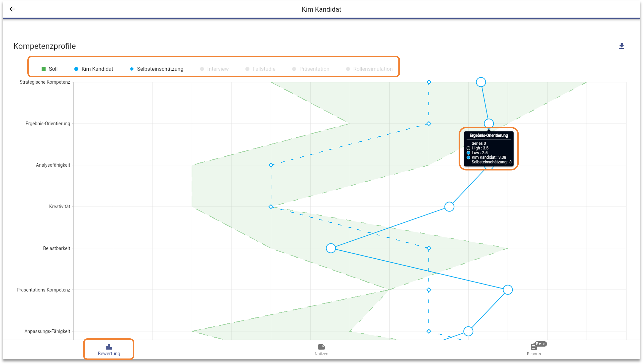
Task: Click tooltip line 'Selbsteinschätzung : 3'
Action: (x=491, y=162)
